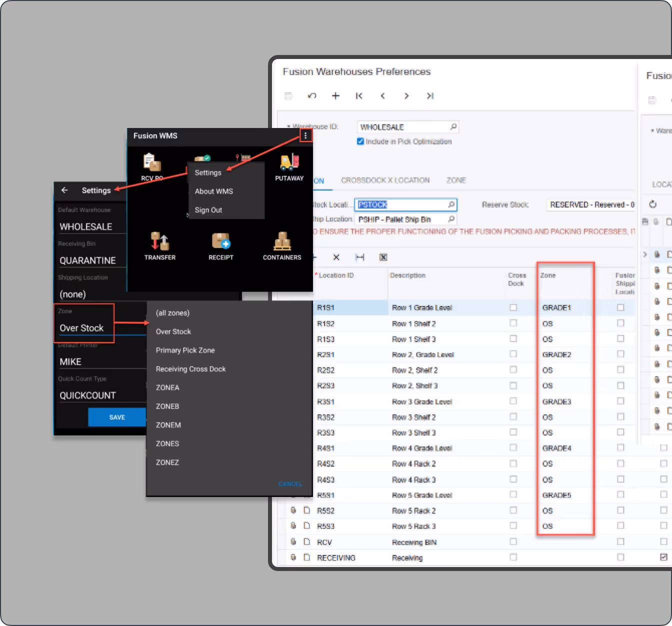Switch to the ZONE tab
The height and width of the screenshot is (626, 672).
[456, 180]
